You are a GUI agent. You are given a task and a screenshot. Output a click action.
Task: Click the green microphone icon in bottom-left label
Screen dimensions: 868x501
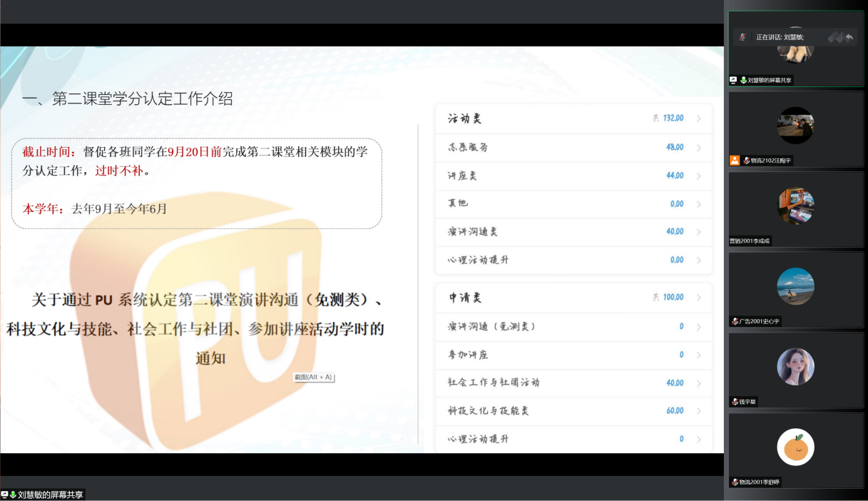pyautogui.click(x=13, y=495)
